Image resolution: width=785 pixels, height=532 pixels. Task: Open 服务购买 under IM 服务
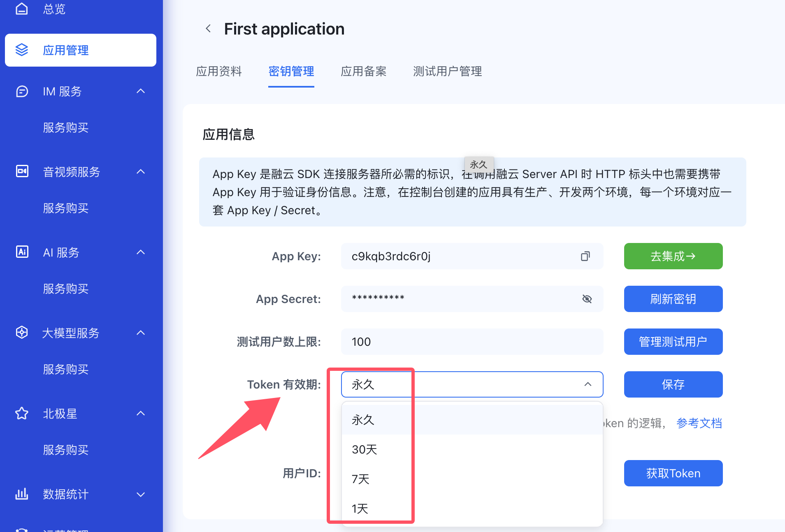pyautogui.click(x=66, y=127)
